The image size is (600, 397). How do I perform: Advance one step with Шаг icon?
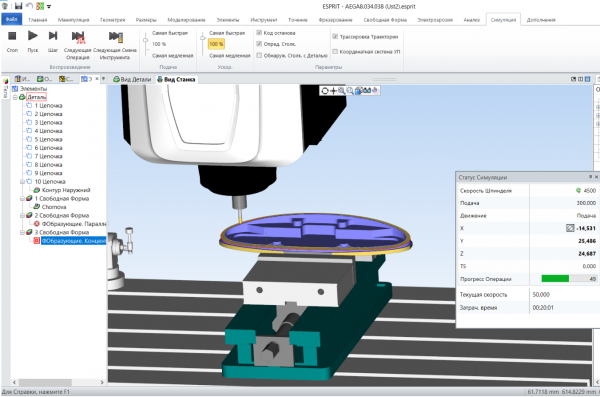pyautogui.click(x=53, y=36)
